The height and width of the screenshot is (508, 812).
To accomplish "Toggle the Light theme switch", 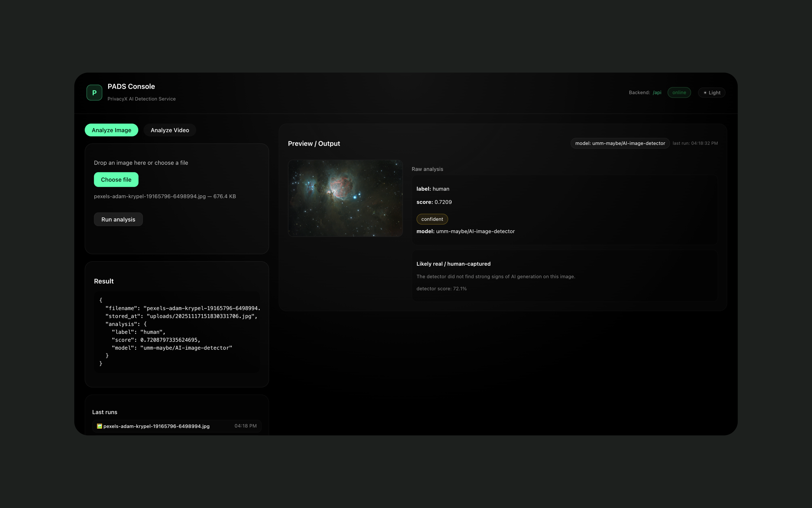I will click(x=712, y=93).
